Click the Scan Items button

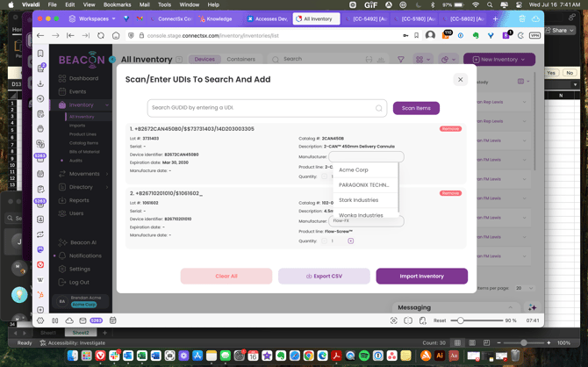tap(416, 108)
